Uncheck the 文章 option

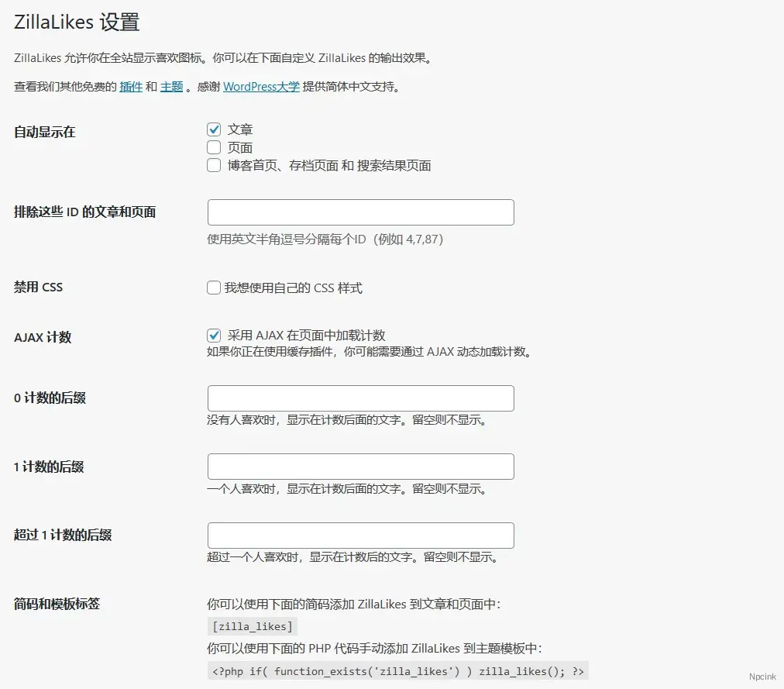click(213, 129)
